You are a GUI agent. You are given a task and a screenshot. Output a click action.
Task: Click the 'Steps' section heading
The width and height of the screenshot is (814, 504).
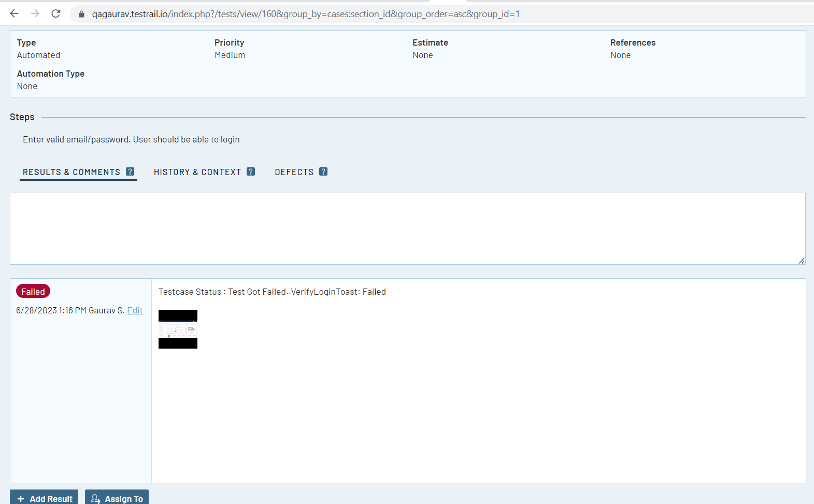pyautogui.click(x=22, y=117)
